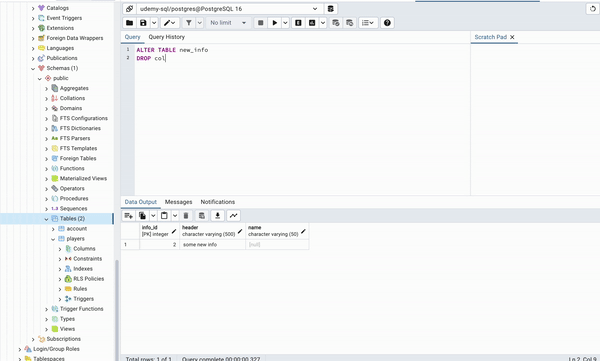Click the Commit transaction icon
This screenshot has height=361, width=600.
pyautogui.click(x=336, y=23)
